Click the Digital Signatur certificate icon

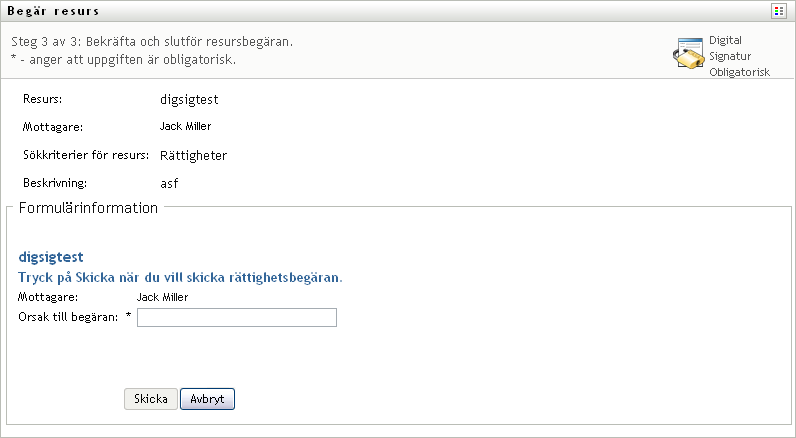click(x=688, y=55)
